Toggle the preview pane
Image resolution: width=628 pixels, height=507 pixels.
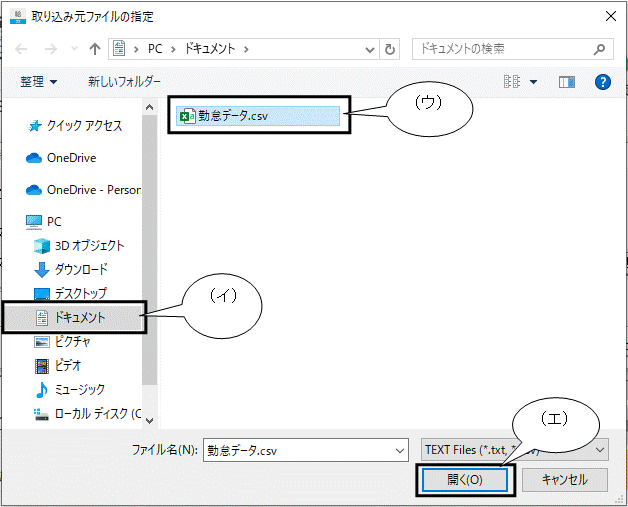pyautogui.click(x=567, y=82)
